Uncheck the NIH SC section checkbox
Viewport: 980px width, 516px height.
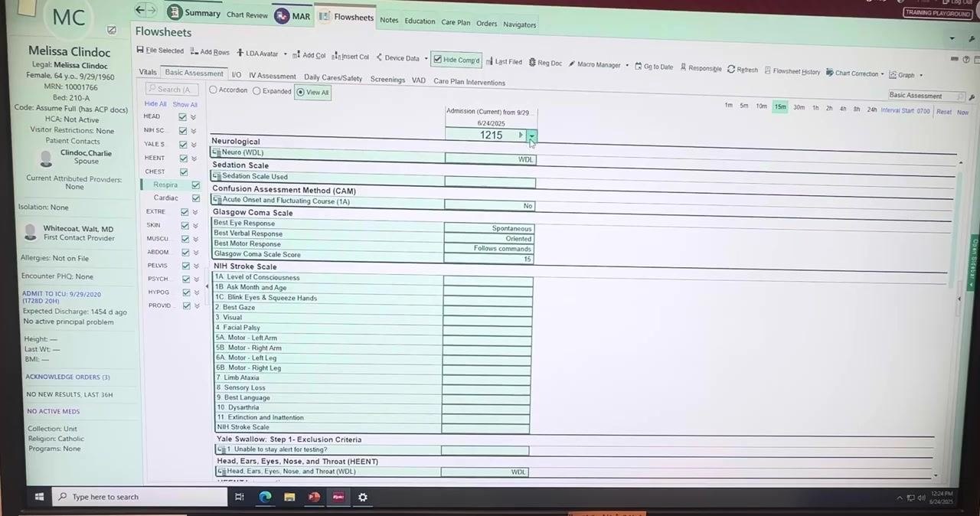point(182,131)
